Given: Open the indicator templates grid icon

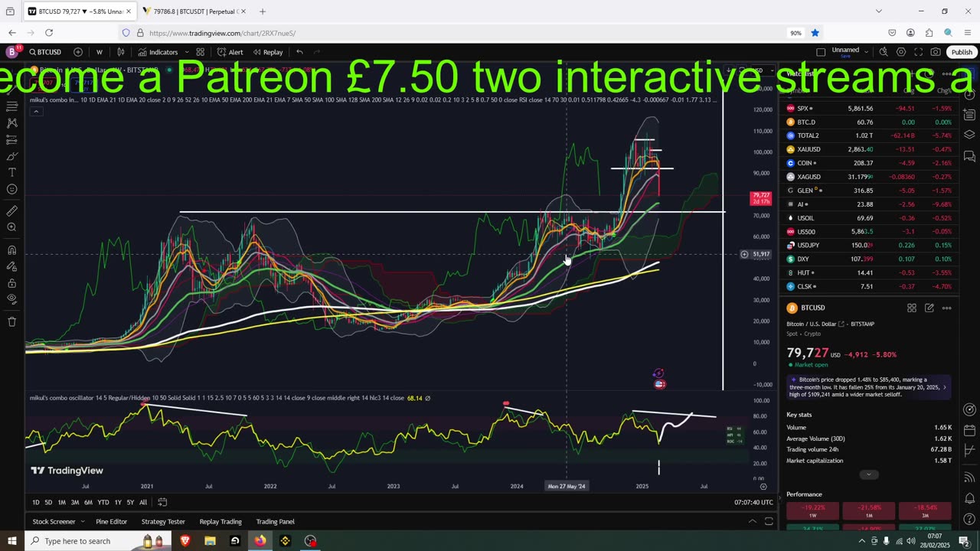Looking at the screenshot, I should (x=200, y=52).
